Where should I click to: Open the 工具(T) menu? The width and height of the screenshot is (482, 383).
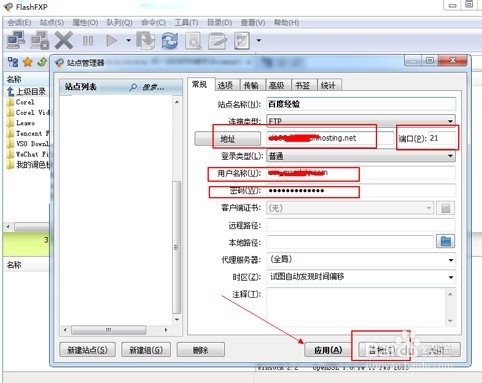click(x=186, y=23)
